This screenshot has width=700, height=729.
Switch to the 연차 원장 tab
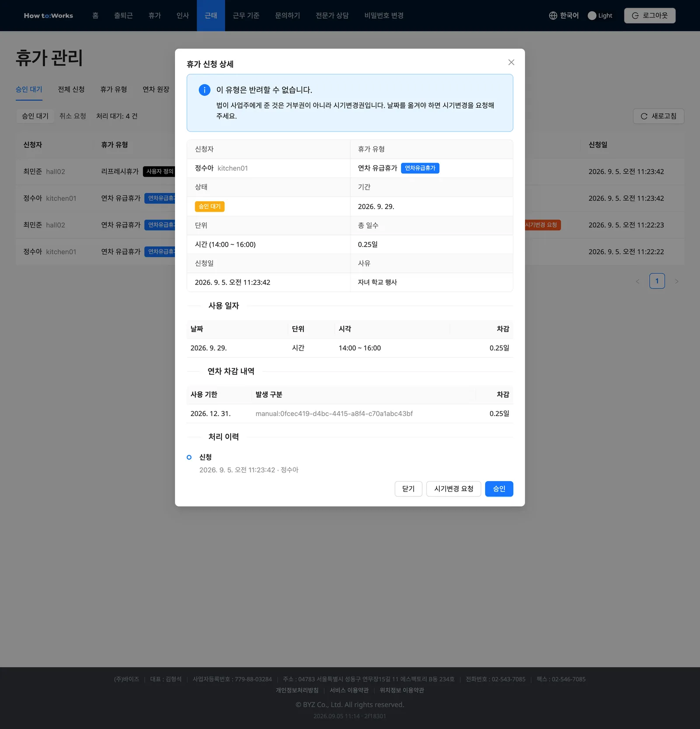tap(156, 89)
